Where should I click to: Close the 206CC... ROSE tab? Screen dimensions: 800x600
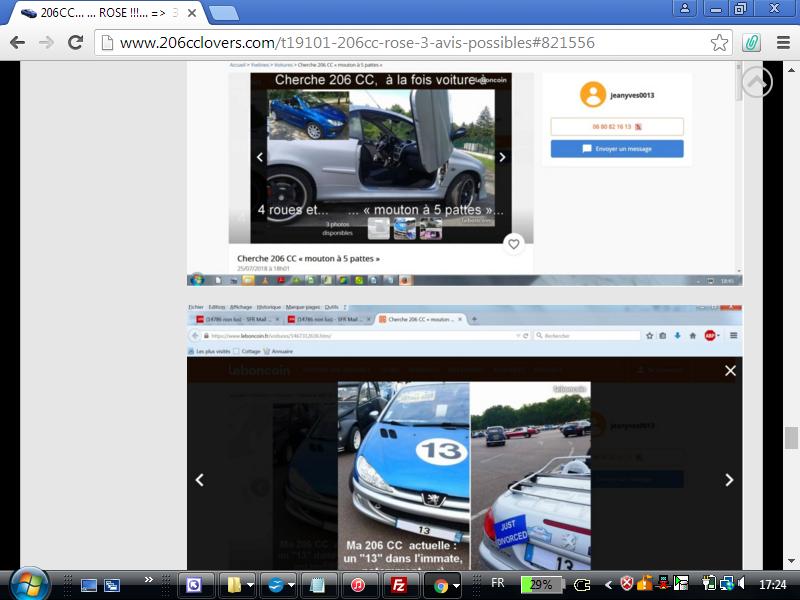192,13
